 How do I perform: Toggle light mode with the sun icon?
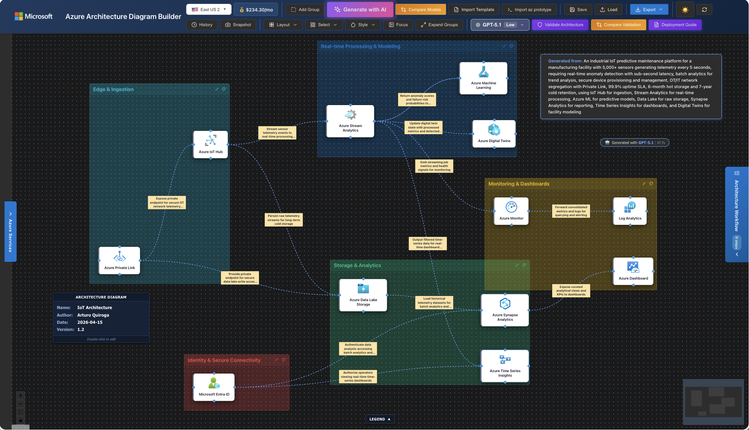pos(685,10)
